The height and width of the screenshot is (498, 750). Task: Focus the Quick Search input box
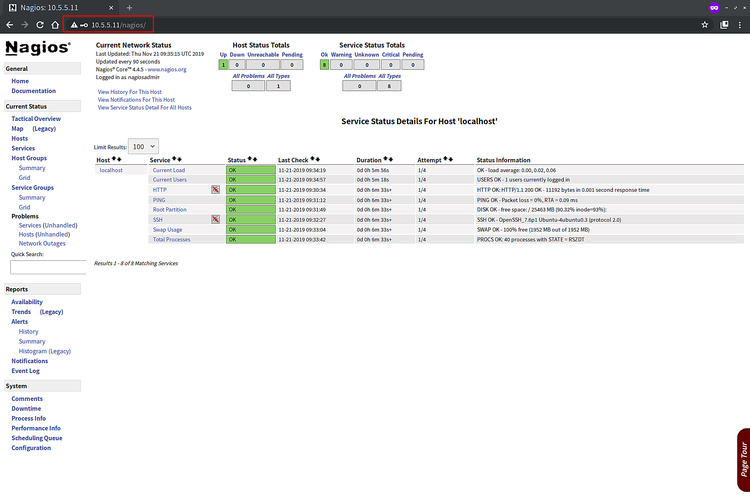coord(46,267)
